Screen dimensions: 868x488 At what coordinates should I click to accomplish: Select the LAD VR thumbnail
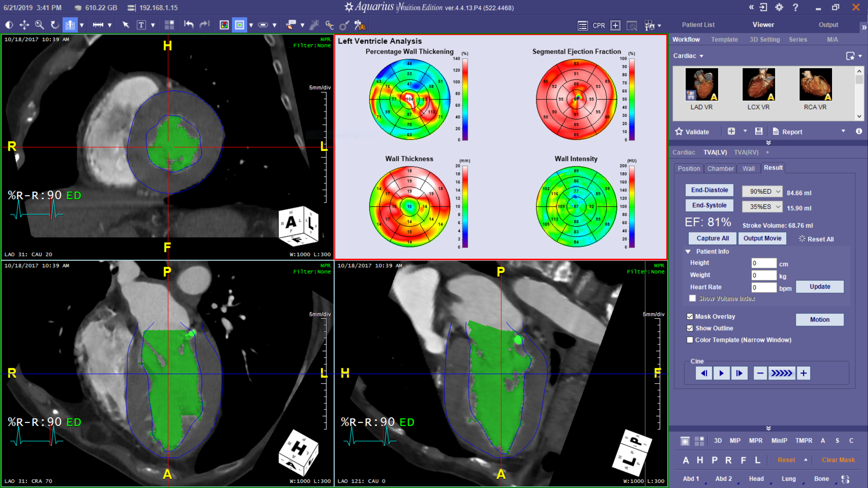702,84
